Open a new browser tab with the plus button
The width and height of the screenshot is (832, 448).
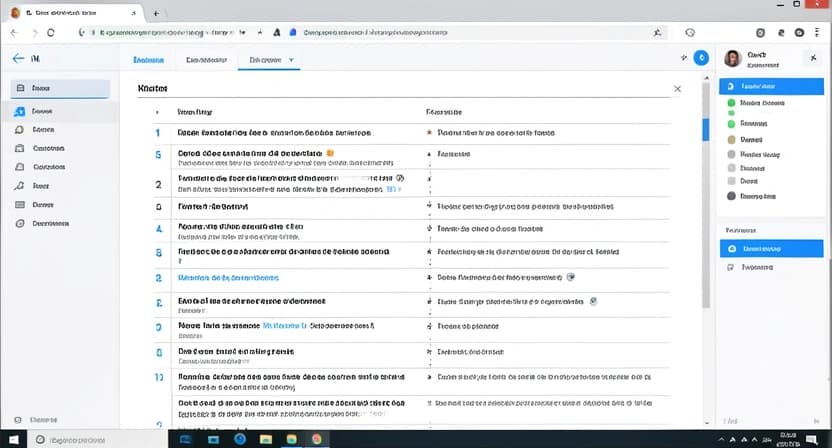click(156, 13)
